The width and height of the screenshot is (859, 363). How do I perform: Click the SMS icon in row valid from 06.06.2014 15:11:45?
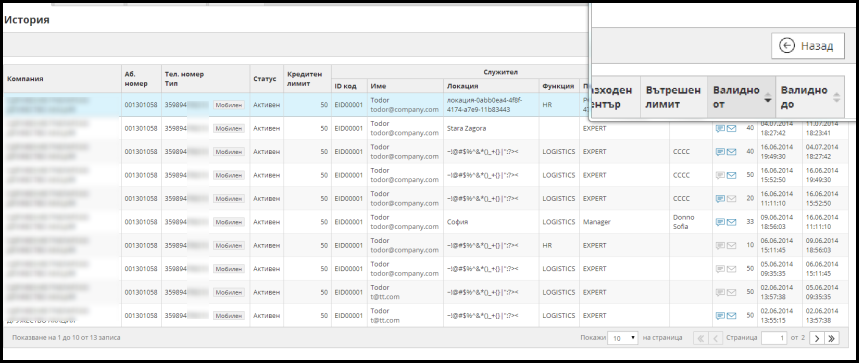pyautogui.click(x=720, y=246)
